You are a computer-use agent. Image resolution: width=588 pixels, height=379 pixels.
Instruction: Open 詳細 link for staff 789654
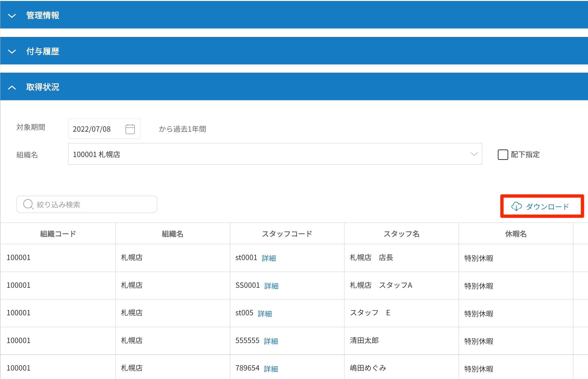pos(270,369)
